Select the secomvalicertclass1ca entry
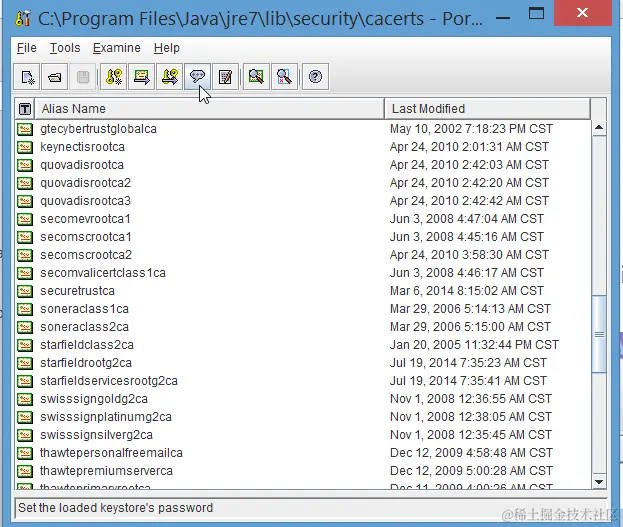 pyautogui.click(x=103, y=273)
